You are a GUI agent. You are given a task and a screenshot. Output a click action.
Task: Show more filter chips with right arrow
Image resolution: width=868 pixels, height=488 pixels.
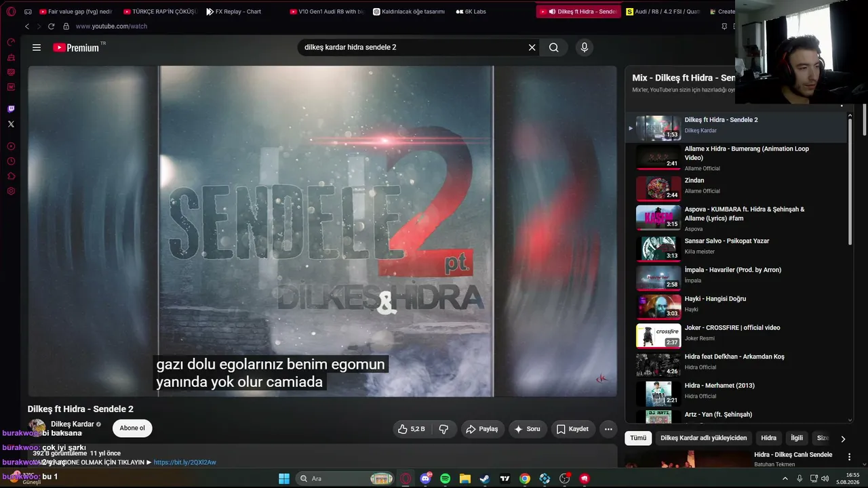[x=843, y=439]
